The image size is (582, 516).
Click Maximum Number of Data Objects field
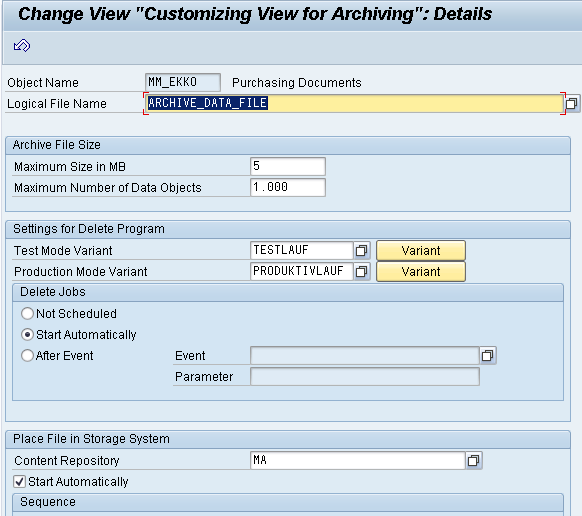coord(288,187)
